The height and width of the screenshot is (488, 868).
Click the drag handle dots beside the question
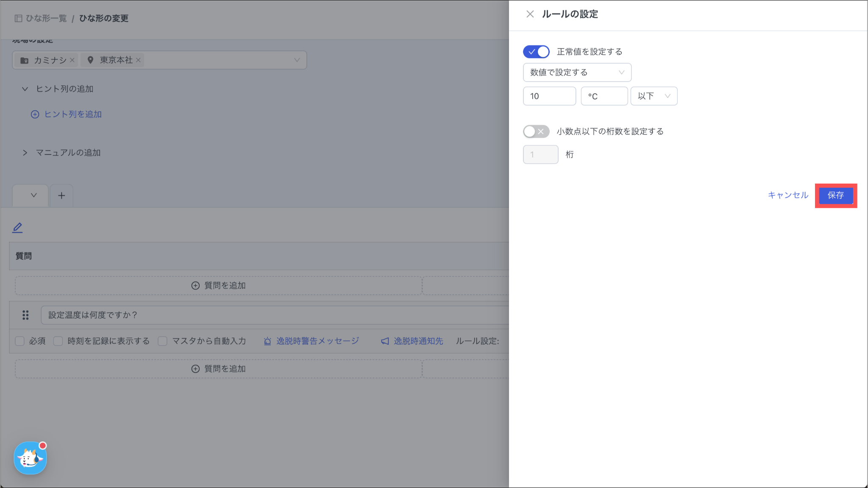tap(25, 315)
